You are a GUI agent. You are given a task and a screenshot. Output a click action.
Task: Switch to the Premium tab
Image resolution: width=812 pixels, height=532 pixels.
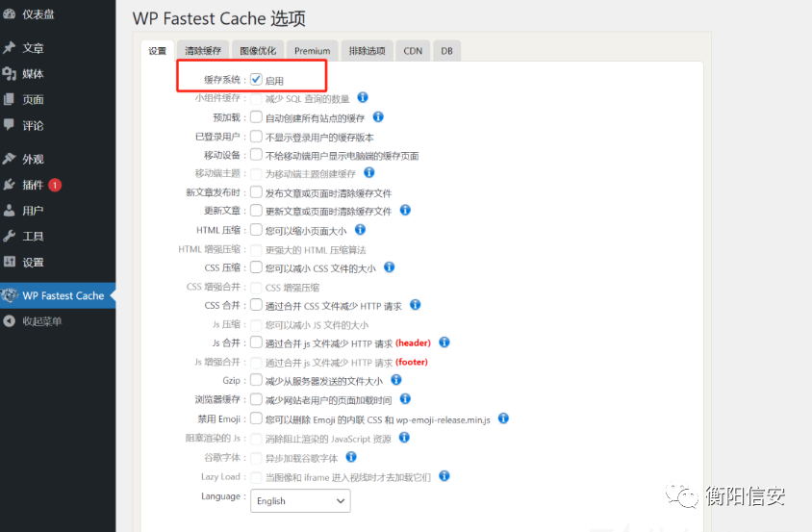tap(313, 51)
